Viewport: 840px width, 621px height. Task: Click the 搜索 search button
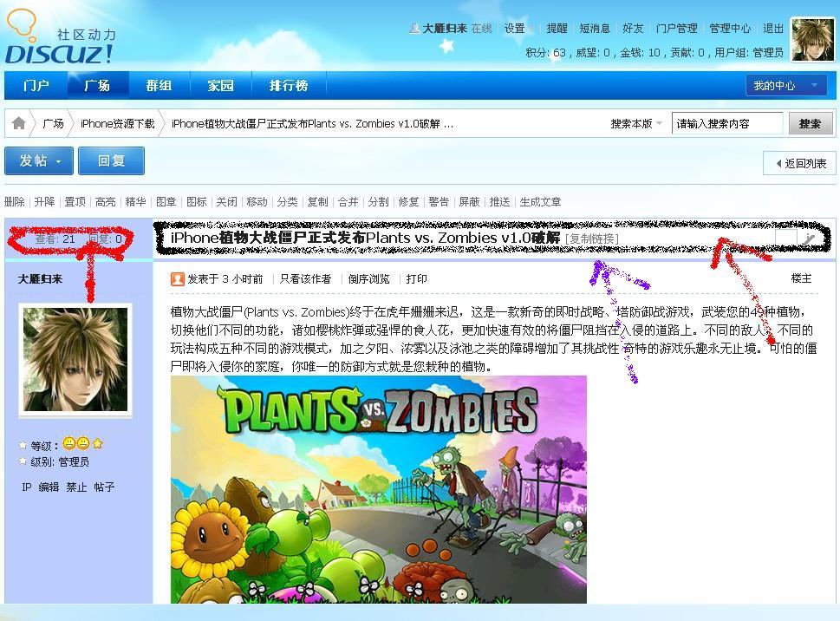pyautogui.click(x=810, y=124)
